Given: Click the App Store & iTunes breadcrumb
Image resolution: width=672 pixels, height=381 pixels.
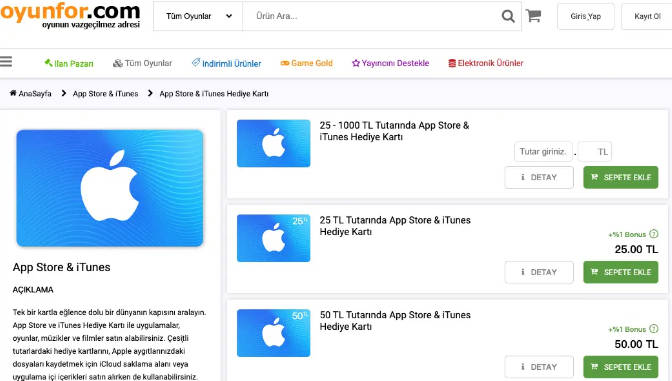Looking at the screenshot, I should 105,93.
